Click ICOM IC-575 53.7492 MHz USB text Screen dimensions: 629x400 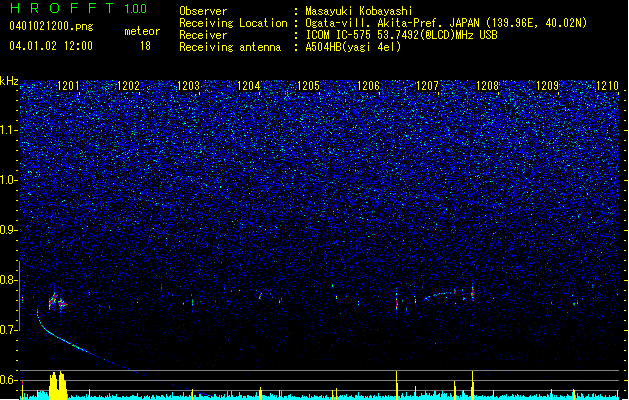pos(402,35)
